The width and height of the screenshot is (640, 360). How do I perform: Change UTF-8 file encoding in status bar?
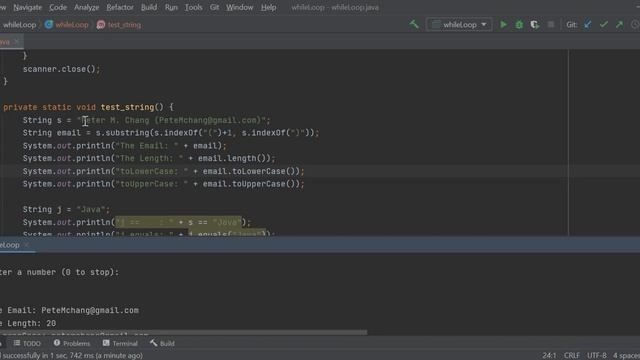[x=596, y=356]
